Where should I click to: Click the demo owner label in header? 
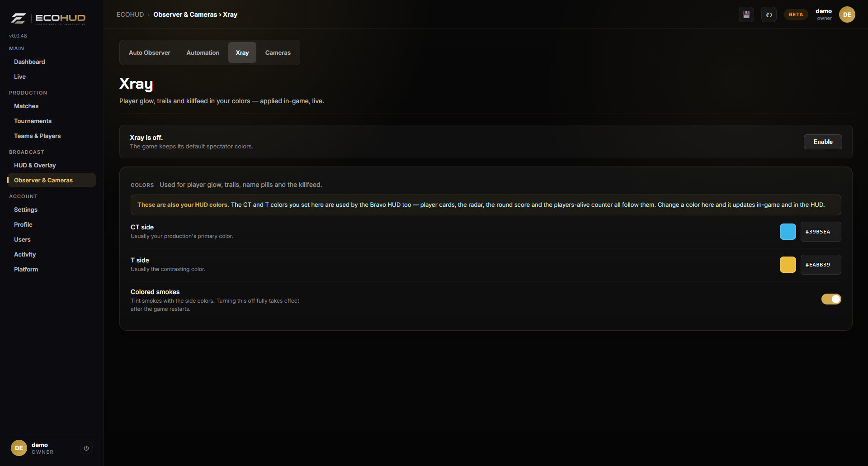824,14
